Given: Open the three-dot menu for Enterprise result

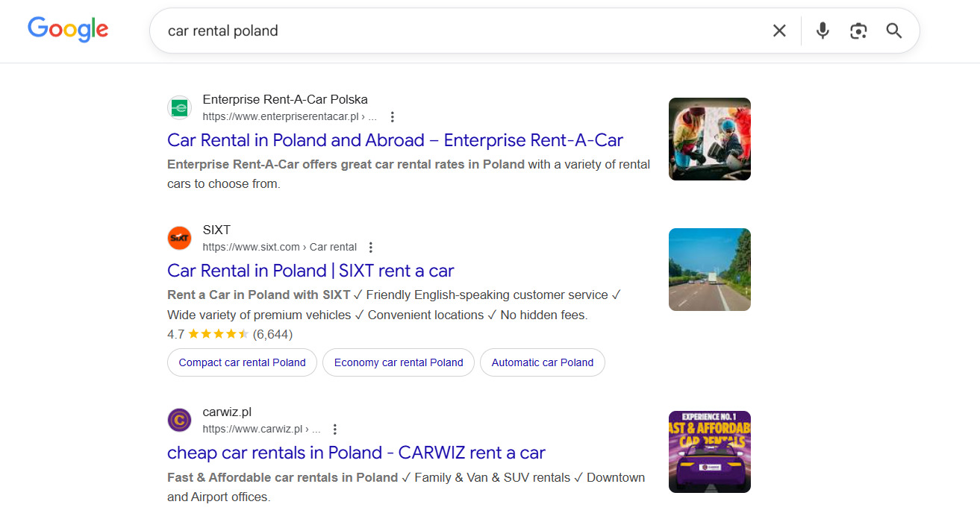Looking at the screenshot, I should click(392, 116).
